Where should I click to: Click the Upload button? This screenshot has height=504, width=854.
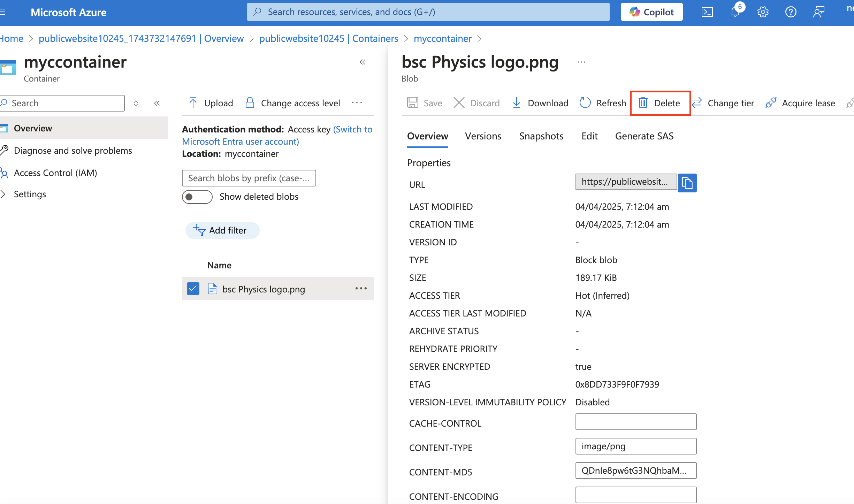[x=211, y=103]
